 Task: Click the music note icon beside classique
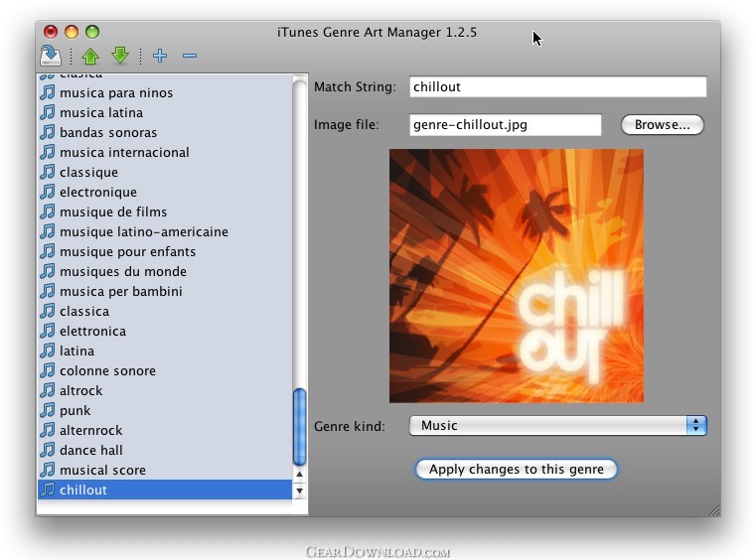pos(48,172)
